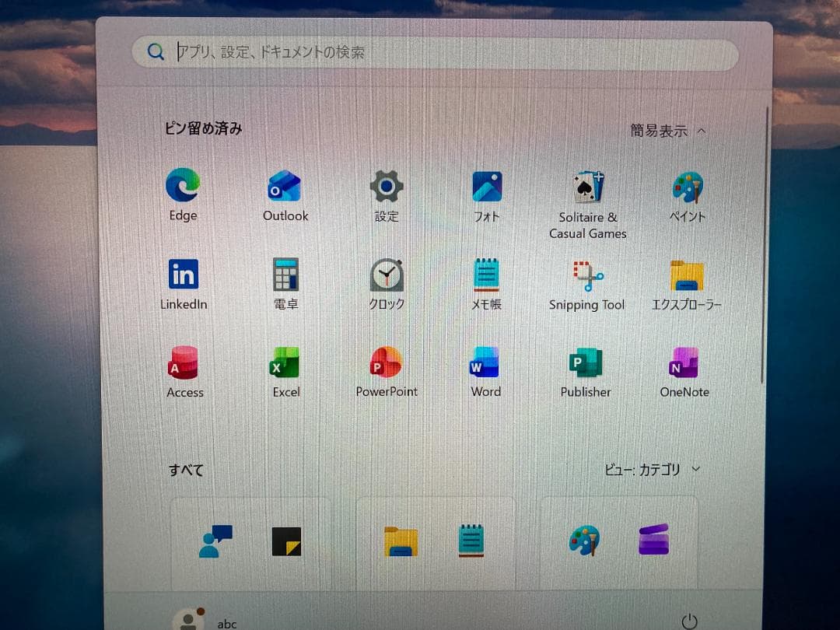Viewport: 840px width, 630px height.
Task: Launch Outlook from pinned apps
Action: [x=285, y=195]
